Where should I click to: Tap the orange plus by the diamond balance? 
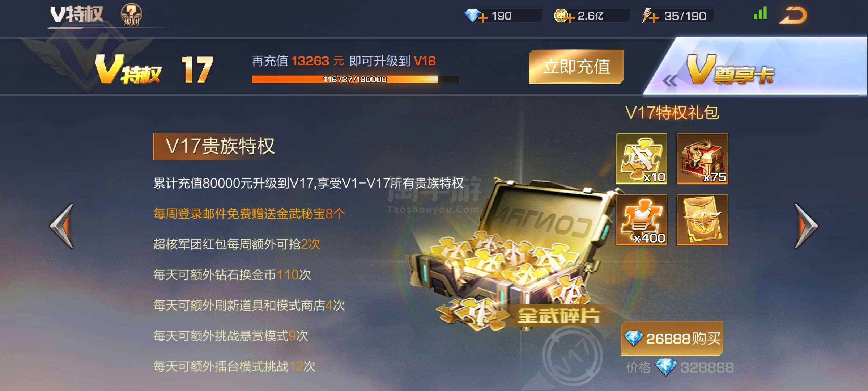(x=482, y=17)
